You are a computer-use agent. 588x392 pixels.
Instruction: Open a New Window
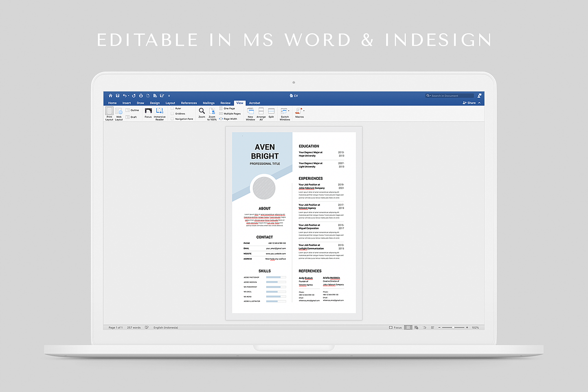click(250, 114)
